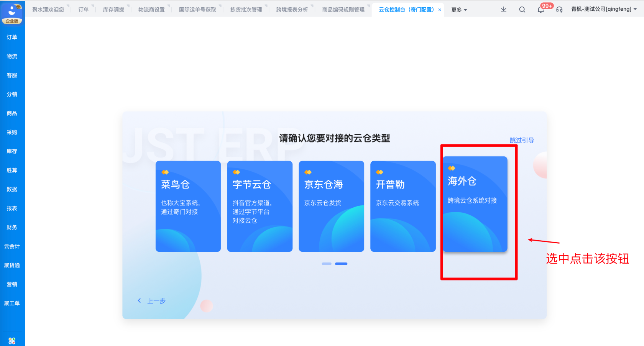Open 分销 in the sidebar
The height and width of the screenshot is (346, 644).
pyautogui.click(x=12, y=94)
